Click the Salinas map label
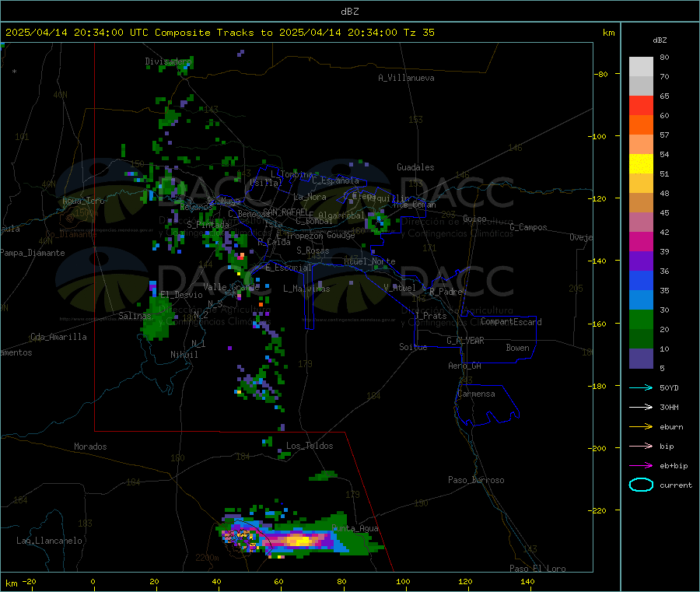This screenshot has width=700, height=592. click(x=135, y=316)
